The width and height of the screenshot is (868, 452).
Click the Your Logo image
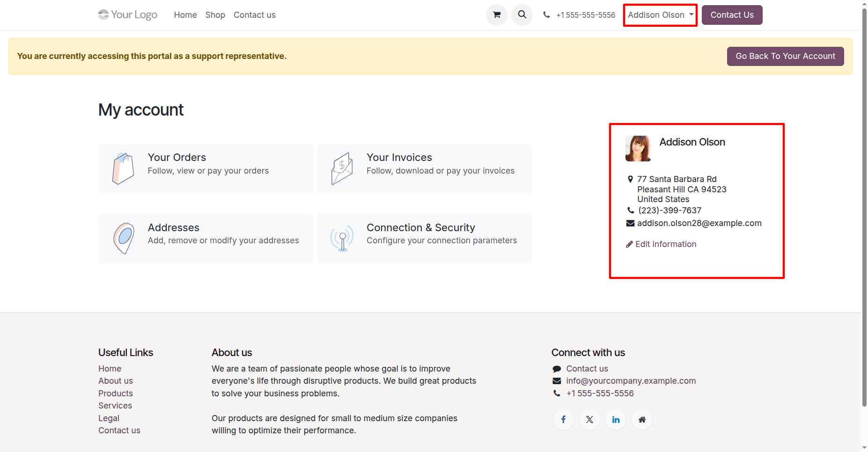[128, 15]
